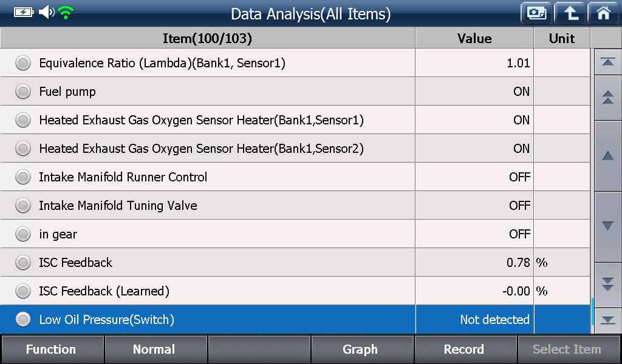Open the home screen icon
This screenshot has width=622, height=364.
pyautogui.click(x=604, y=13)
